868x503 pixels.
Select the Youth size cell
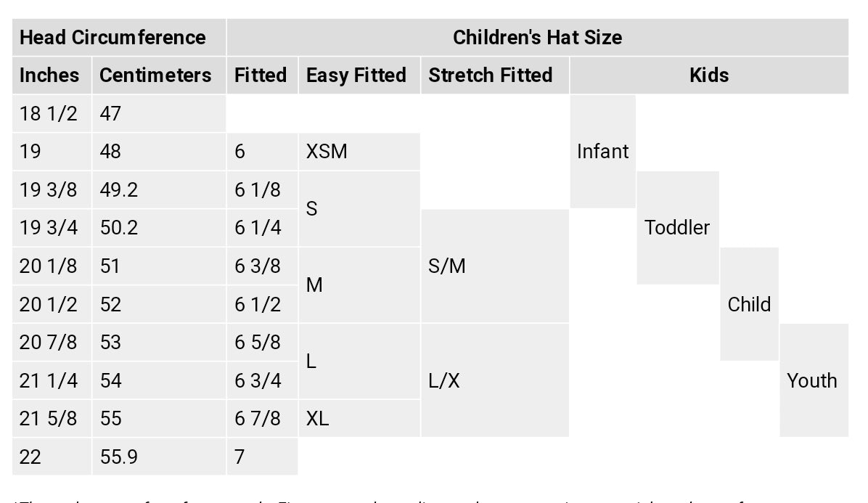point(812,380)
